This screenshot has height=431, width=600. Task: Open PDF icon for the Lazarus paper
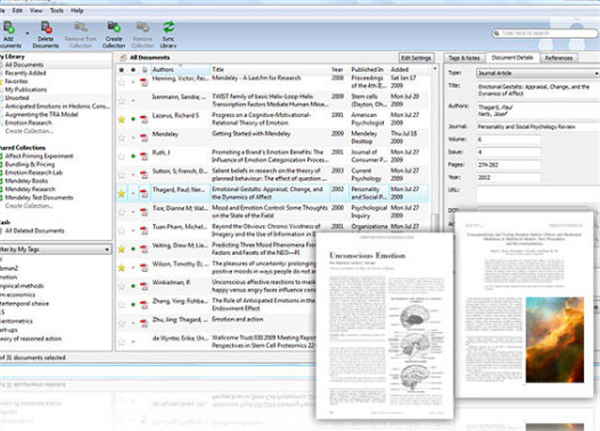point(144,118)
